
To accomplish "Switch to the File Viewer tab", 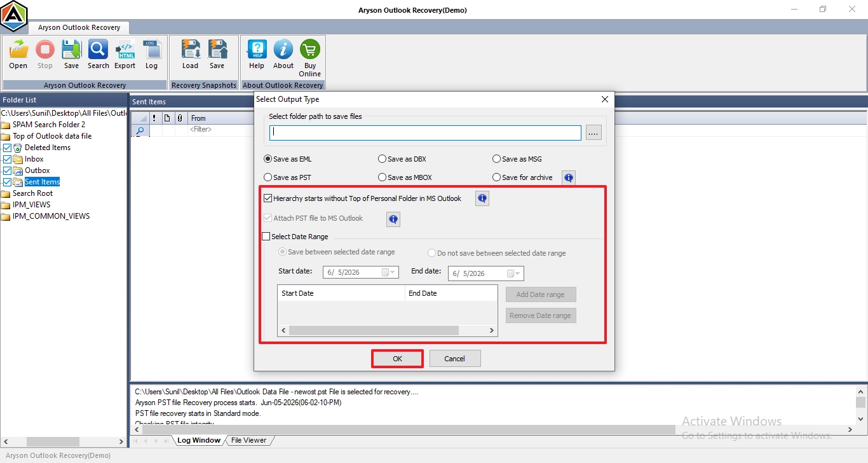I will coord(248,440).
